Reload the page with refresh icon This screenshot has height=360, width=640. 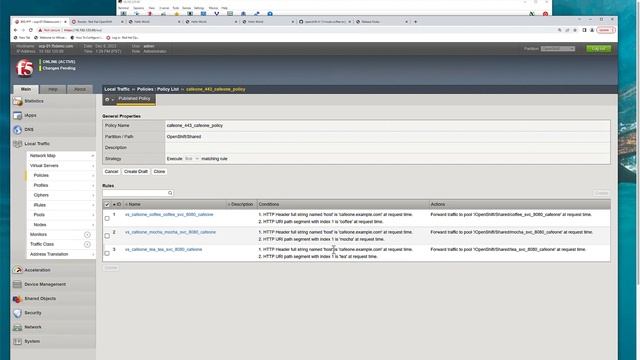[31, 30]
